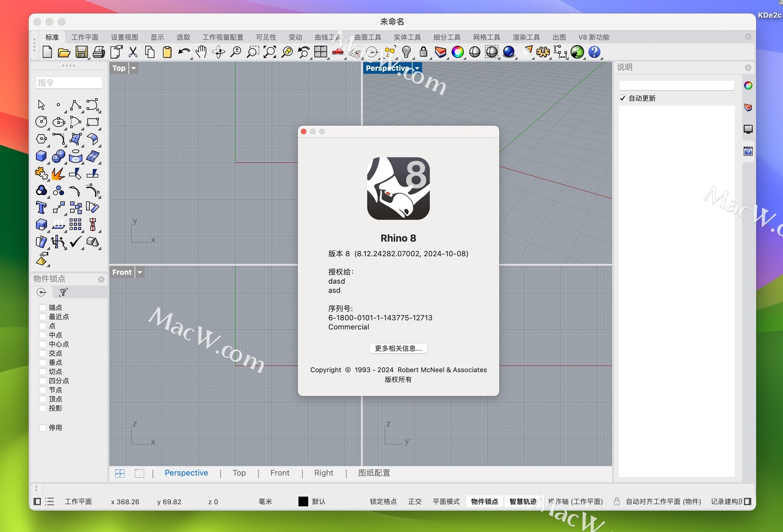
Task: Select the Pan hand tool
Action: tap(201, 52)
